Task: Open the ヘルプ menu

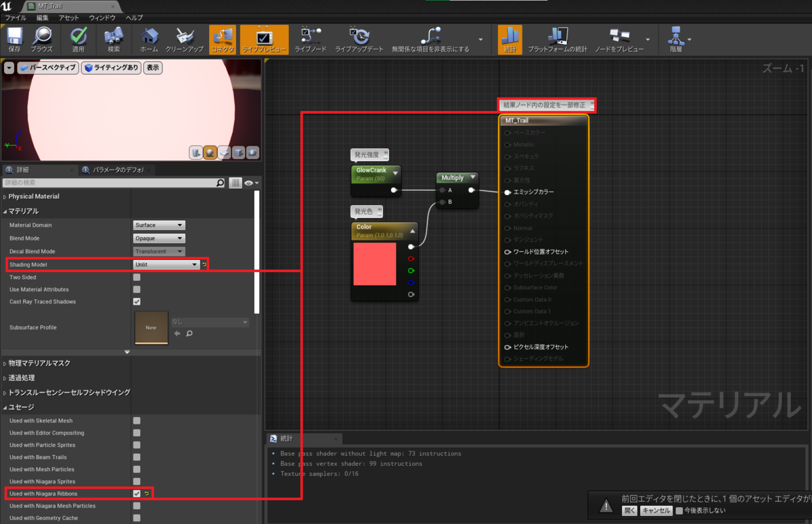Action: click(x=134, y=17)
